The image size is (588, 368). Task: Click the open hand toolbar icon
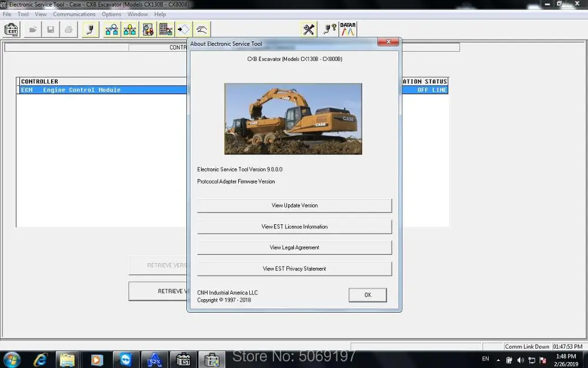(x=202, y=29)
